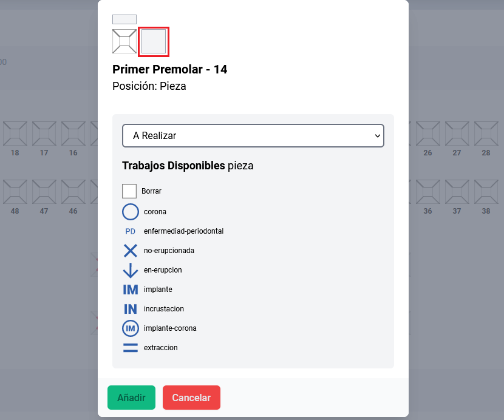Viewport: 504px width, 420px height.
Task: Select the extraccion double-line icon
Action: tap(131, 348)
